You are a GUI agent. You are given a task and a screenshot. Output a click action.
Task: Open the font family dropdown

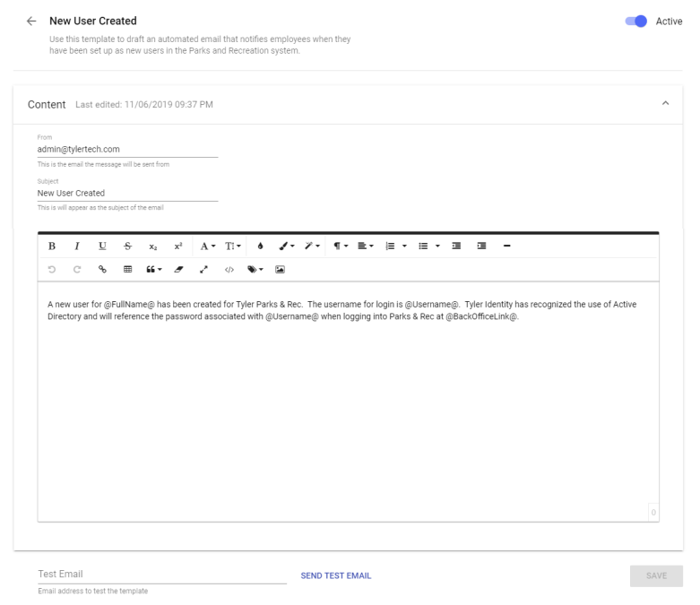(x=207, y=246)
